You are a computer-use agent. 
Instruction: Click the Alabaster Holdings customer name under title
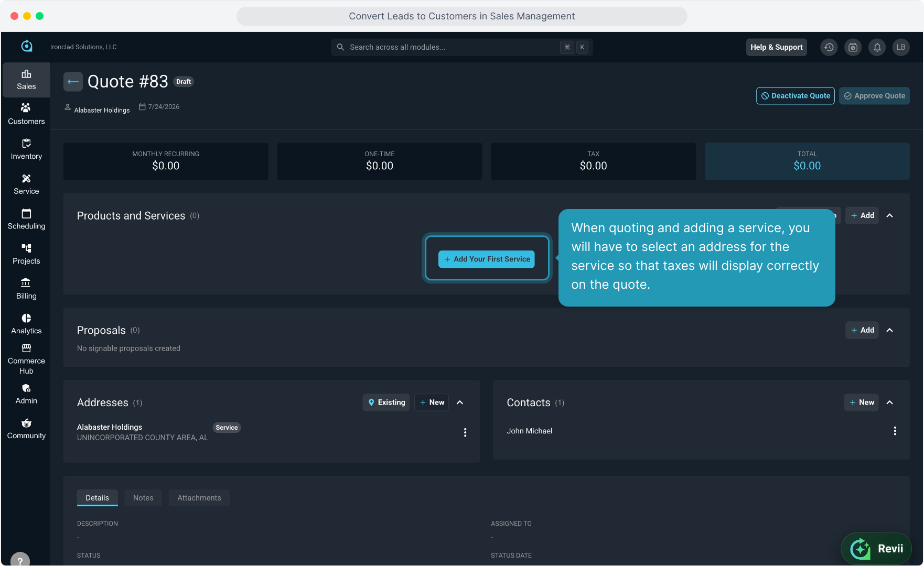point(102,110)
